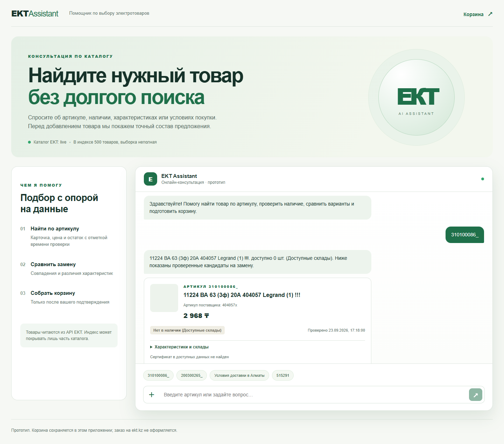The image size is (504, 444).
Task: Select the 200300265_ suggestion chip
Action: click(x=191, y=375)
